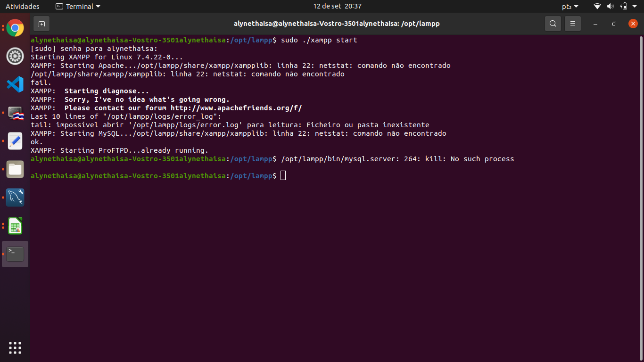644x362 pixels.
Task: Click the bold 'Starting diagnose...' text
Action: click(107, 91)
